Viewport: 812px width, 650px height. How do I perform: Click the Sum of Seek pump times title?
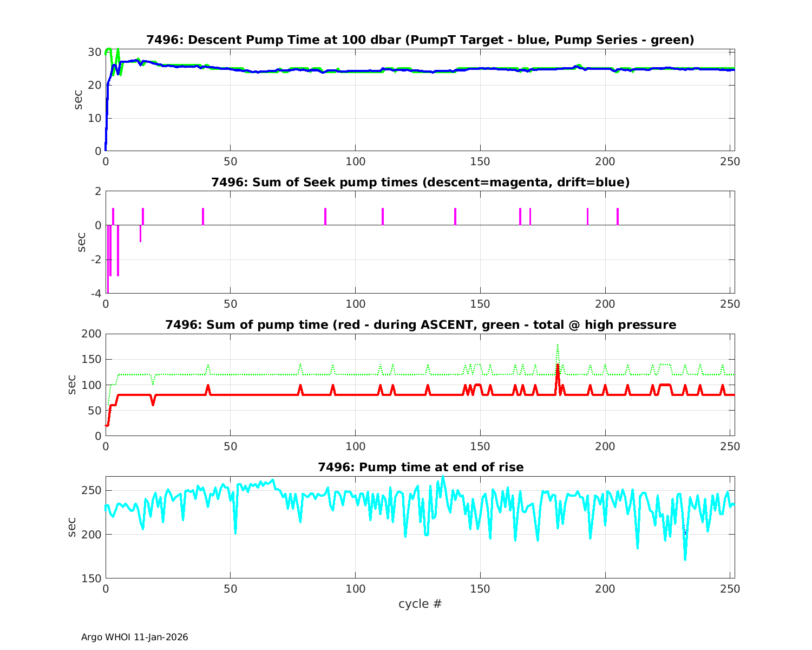tap(420, 183)
